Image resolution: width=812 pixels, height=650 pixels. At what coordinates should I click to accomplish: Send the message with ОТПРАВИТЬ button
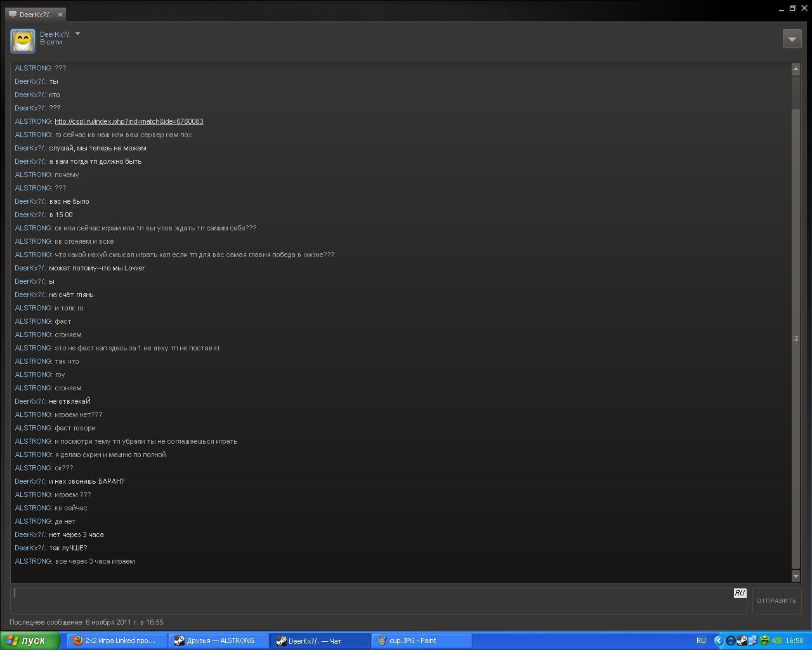coord(776,600)
